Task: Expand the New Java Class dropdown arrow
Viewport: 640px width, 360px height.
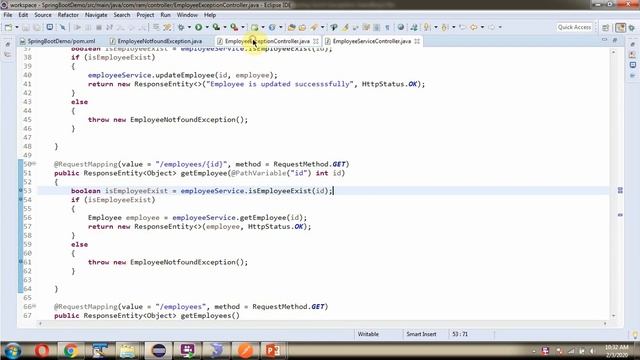Action: point(280,27)
